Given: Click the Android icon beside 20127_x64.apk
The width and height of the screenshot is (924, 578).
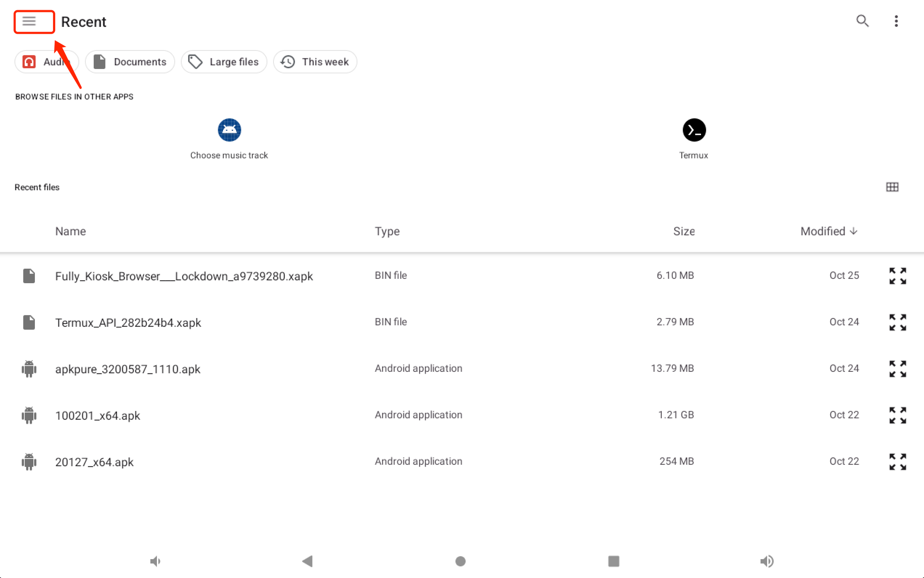Looking at the screenshot, I should 29,462.
